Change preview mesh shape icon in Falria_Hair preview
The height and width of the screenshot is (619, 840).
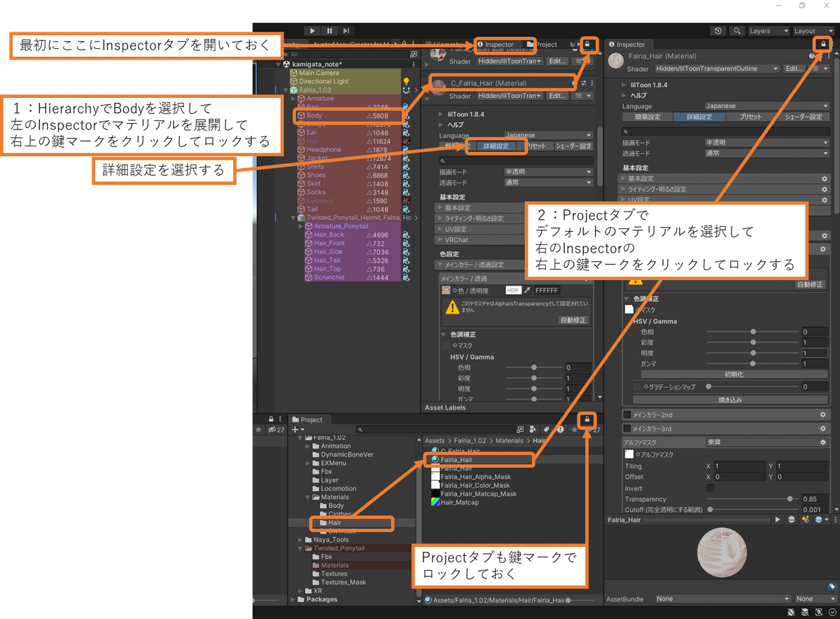[791, 520]
